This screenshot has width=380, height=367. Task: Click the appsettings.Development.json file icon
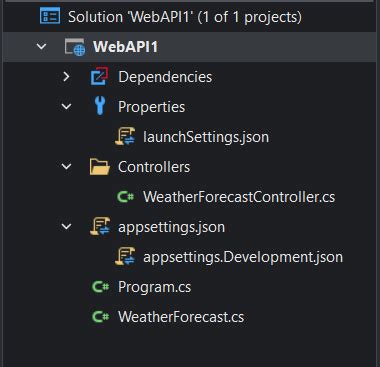[125, 256]
